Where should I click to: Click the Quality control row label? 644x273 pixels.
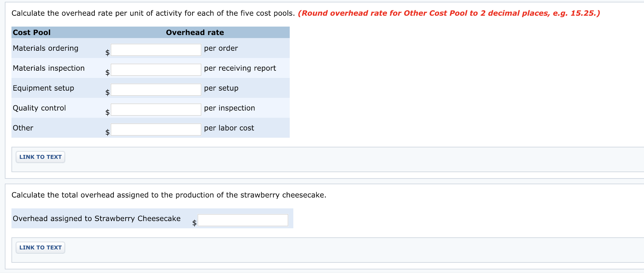[39, 108]
